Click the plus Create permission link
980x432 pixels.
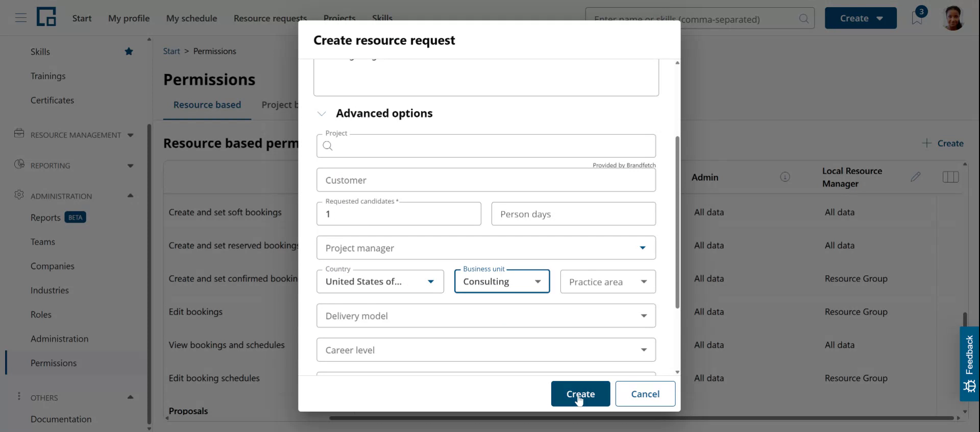point(943,143)
